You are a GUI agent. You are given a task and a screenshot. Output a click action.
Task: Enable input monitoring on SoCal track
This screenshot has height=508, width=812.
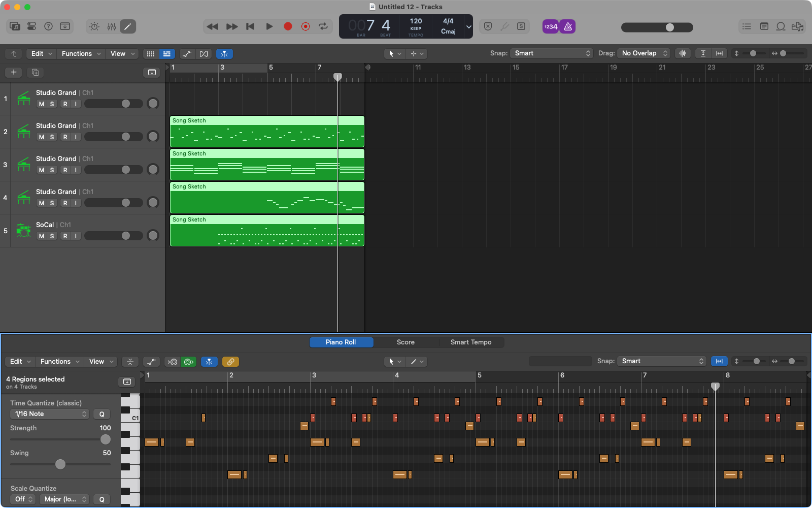click(76, 236)
